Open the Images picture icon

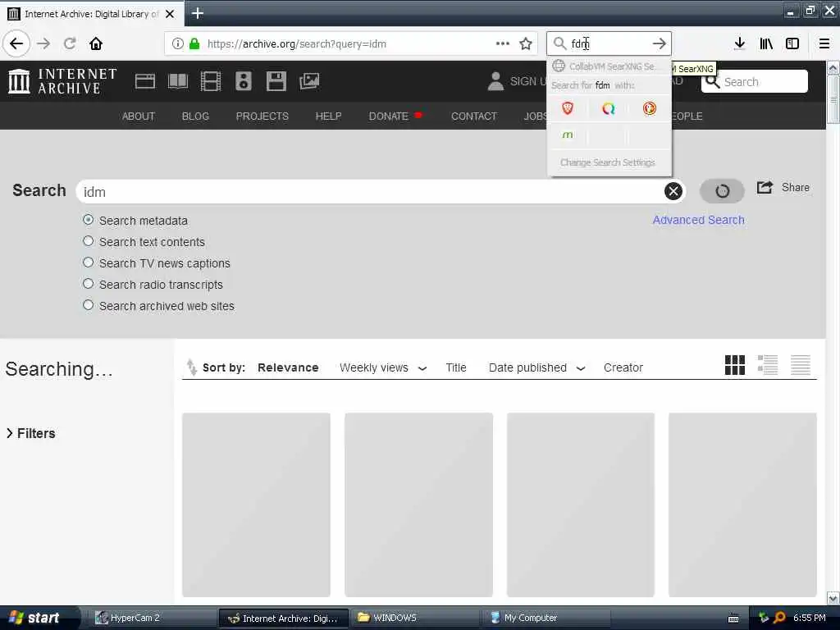309,81
